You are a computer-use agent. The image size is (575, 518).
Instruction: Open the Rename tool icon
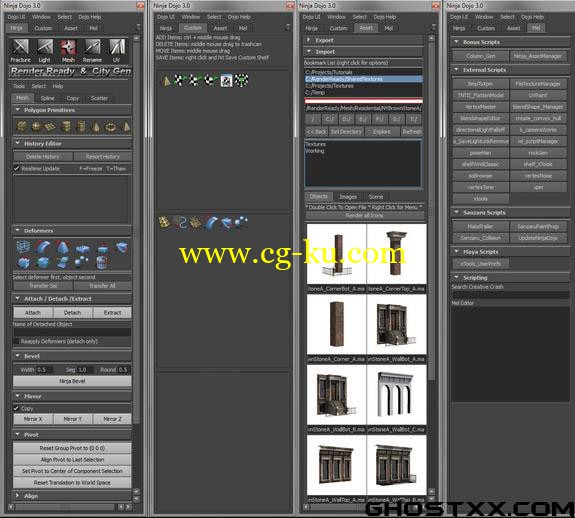92,47
